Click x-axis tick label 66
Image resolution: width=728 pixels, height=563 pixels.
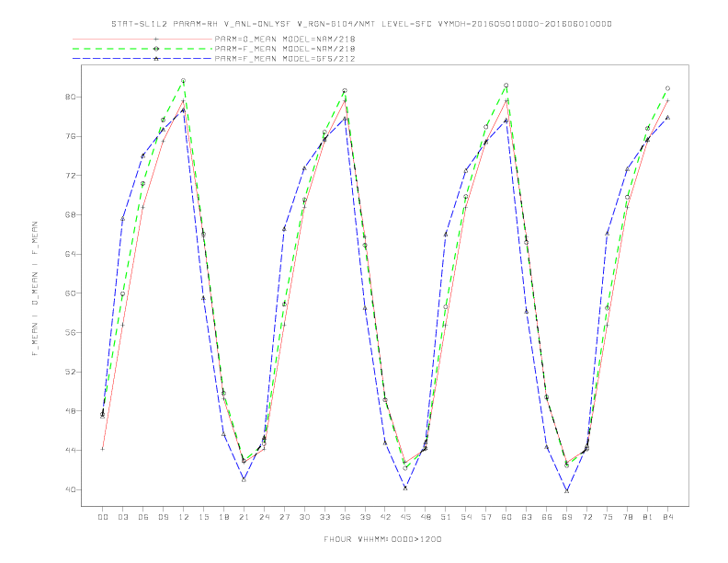547,517
